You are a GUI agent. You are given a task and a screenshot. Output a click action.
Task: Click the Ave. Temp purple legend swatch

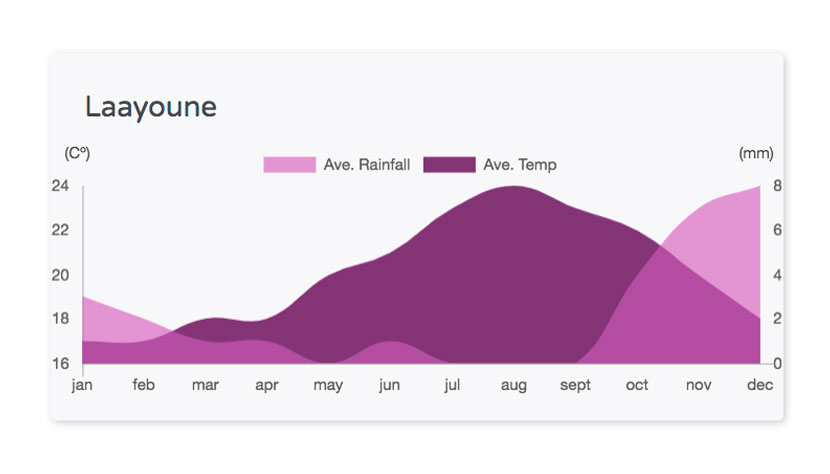coord(449,165)
